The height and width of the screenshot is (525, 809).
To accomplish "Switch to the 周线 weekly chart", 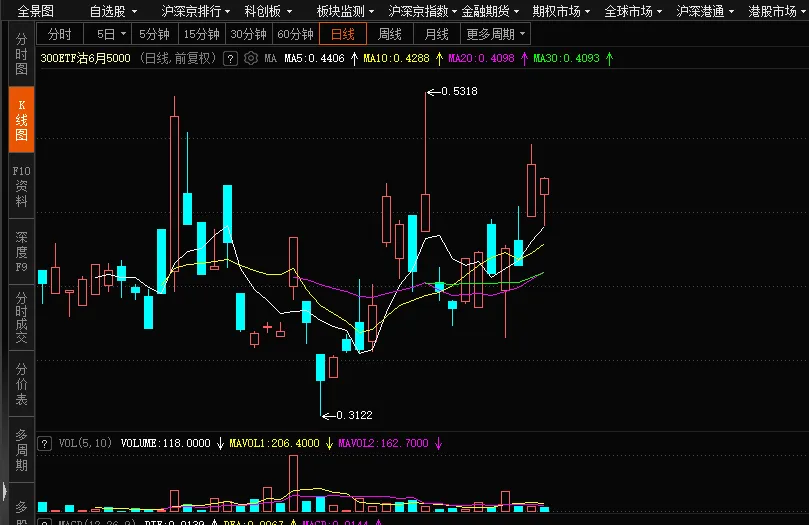I will (x=390, y=34).
